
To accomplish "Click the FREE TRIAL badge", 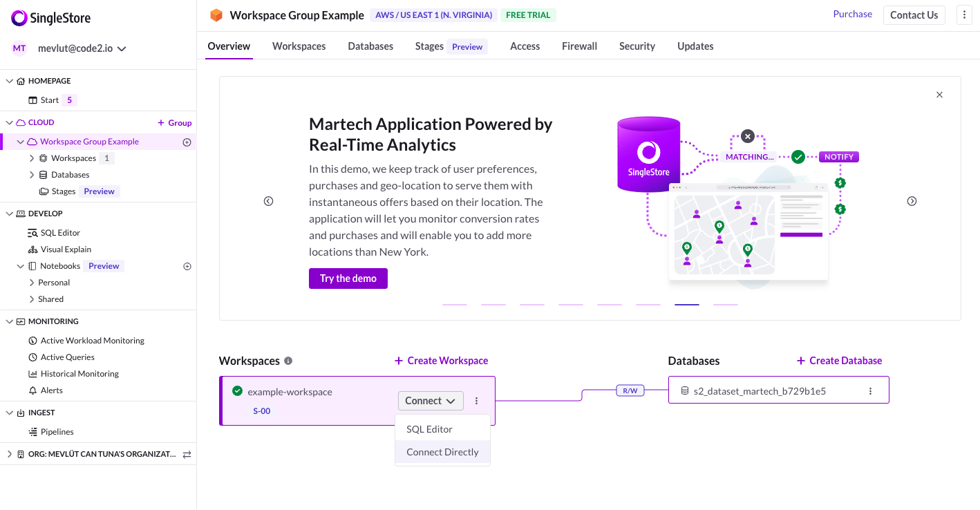I will point(528,15).
